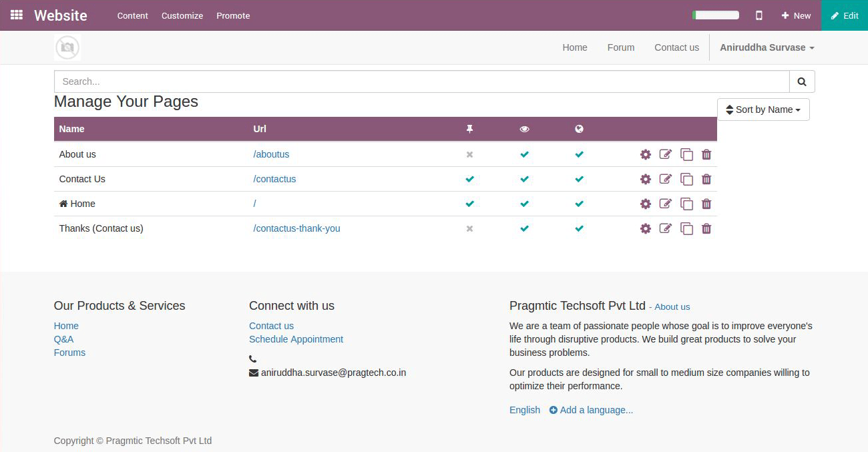
Task: Open the apps grid menu icon
Action: pyautogui.click(x=17, y=15)
